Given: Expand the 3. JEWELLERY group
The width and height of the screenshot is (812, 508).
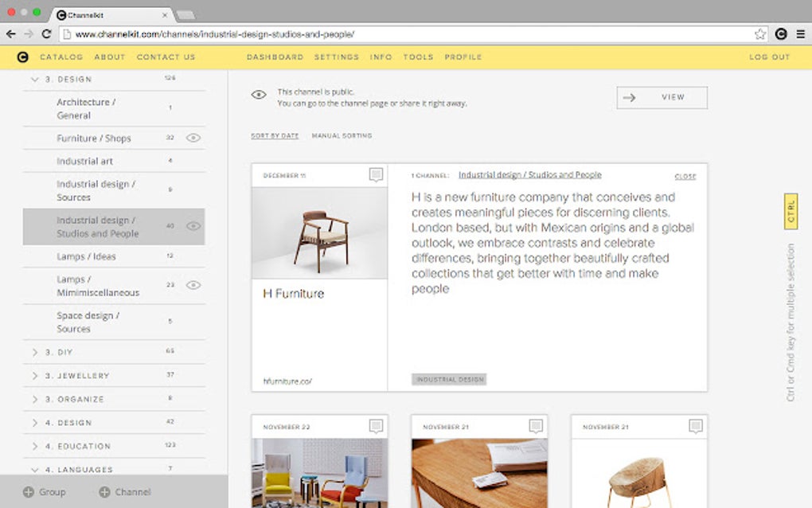Looking at the screenshot, I should click(35, 376).
